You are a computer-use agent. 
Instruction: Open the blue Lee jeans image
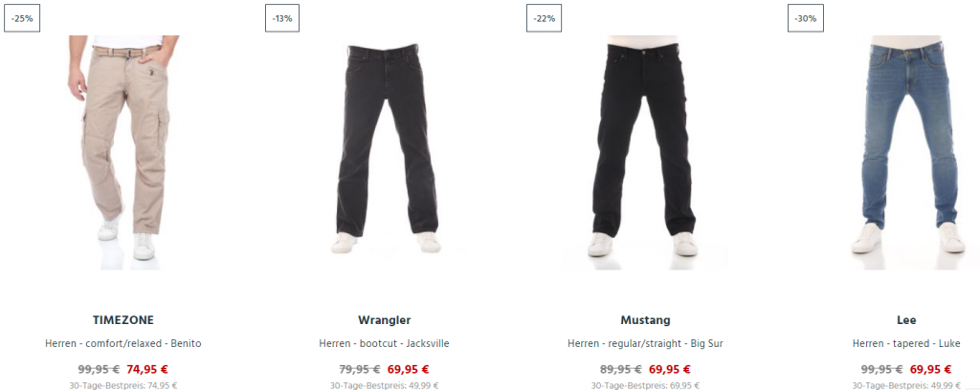tap(906, 152)
